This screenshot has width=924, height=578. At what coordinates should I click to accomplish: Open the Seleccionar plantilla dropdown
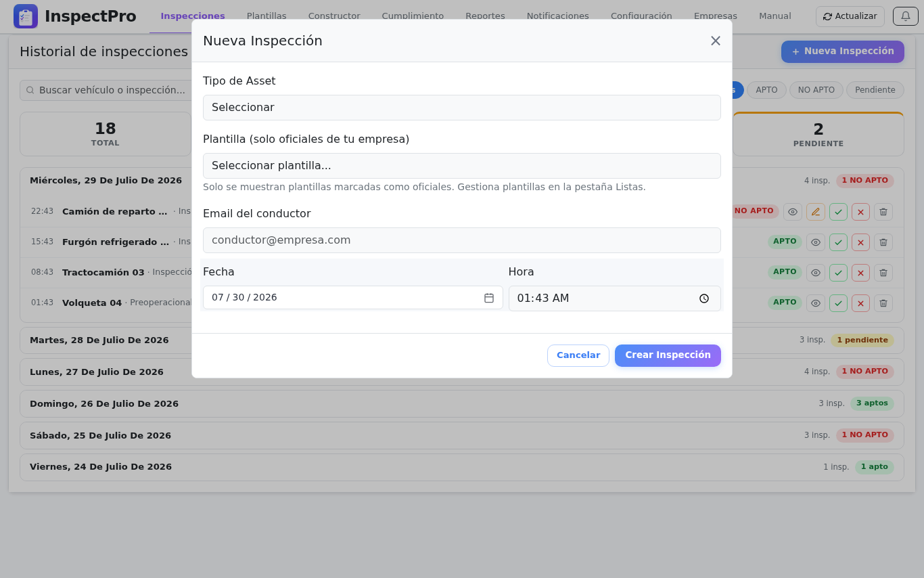[462, 166]
